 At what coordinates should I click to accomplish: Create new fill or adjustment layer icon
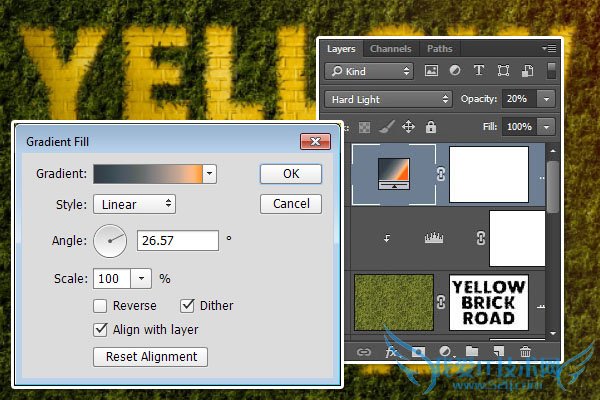pyautogui.click(x=445, y=351)
